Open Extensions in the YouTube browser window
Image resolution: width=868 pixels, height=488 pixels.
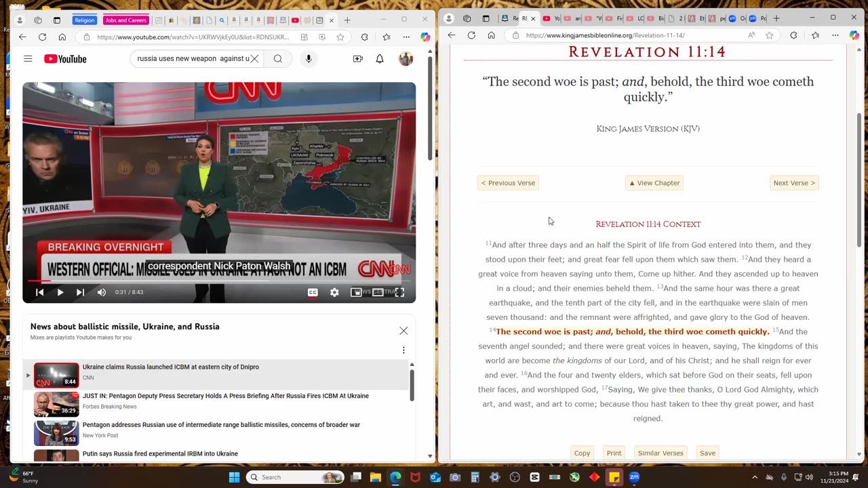click(x=365, y=37)
